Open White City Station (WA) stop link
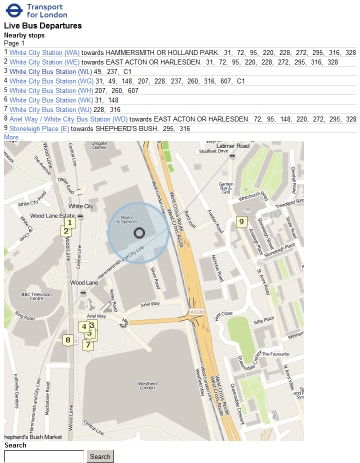The image size is (360, 463). (45, 53)
